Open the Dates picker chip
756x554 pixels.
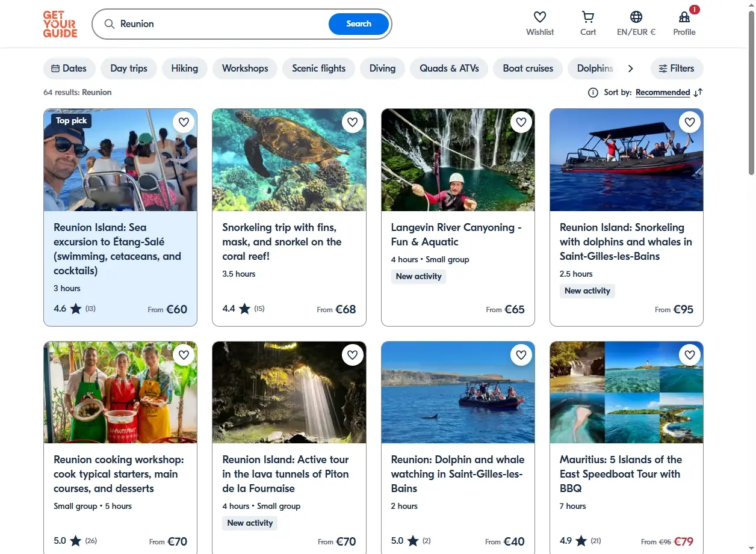click(69, 69)
